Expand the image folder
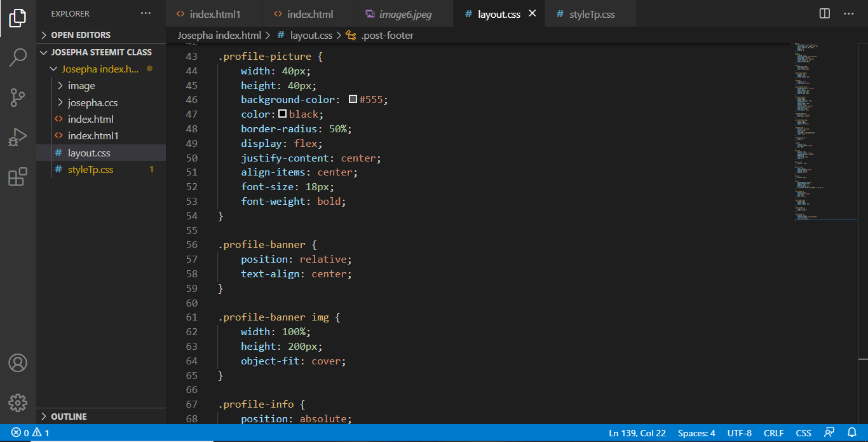 coord(81,85)
